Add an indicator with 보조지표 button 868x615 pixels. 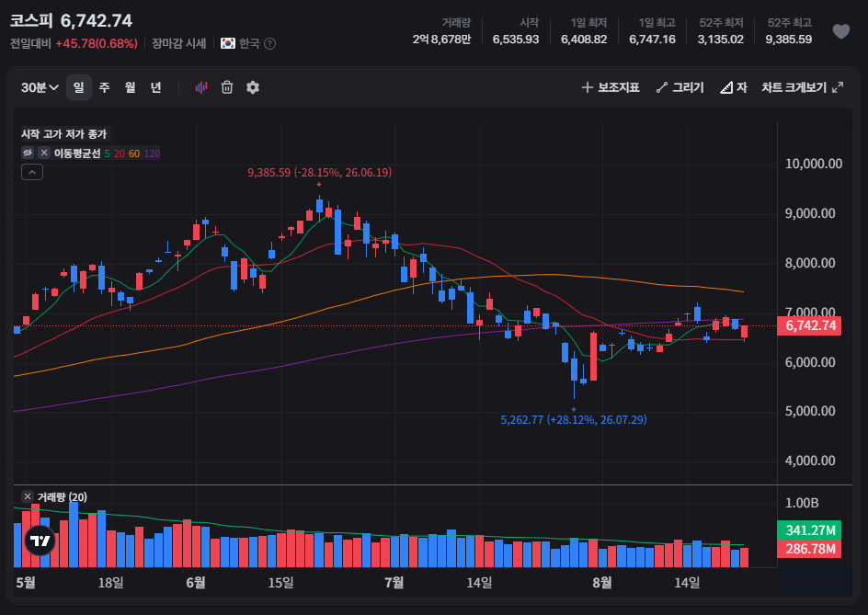point(611,87)
